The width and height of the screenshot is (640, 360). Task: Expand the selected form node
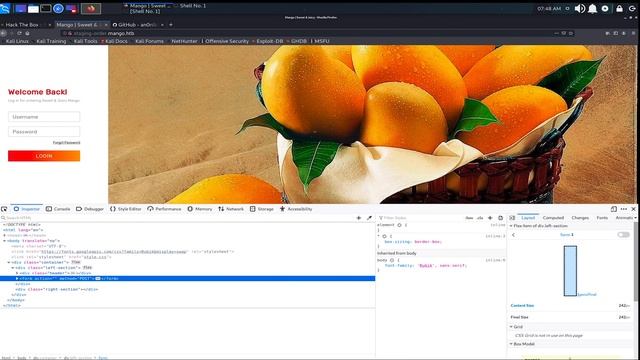tap(17, 278)
